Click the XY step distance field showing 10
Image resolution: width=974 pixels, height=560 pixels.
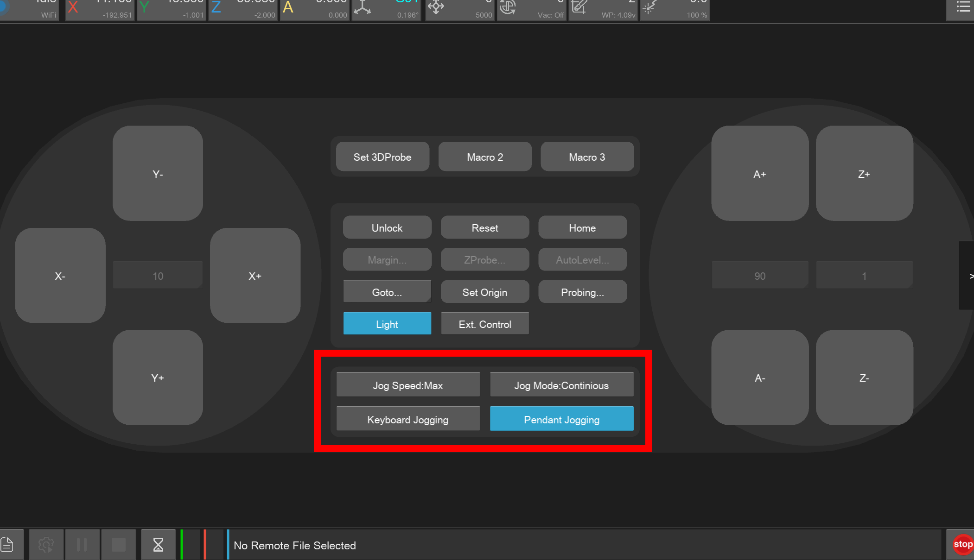158,276
